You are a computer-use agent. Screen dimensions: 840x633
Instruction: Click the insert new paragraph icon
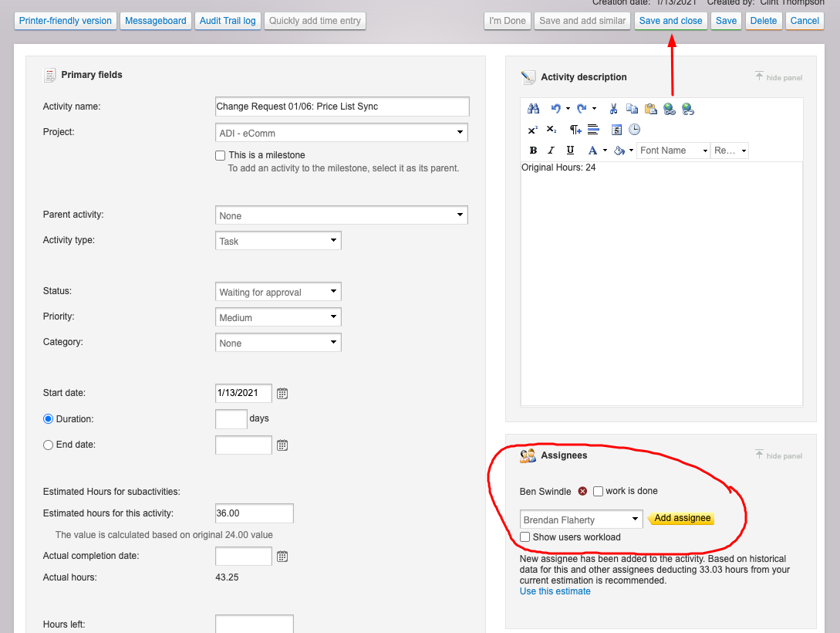(575, 129)
